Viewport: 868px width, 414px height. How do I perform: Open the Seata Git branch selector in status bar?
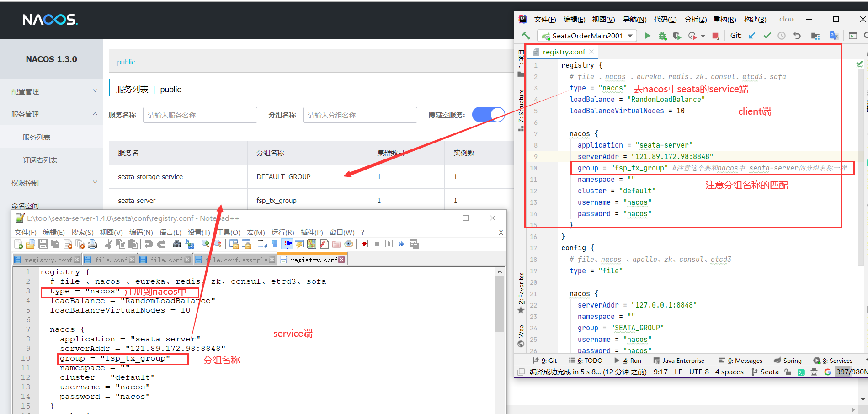coord(765,372)
